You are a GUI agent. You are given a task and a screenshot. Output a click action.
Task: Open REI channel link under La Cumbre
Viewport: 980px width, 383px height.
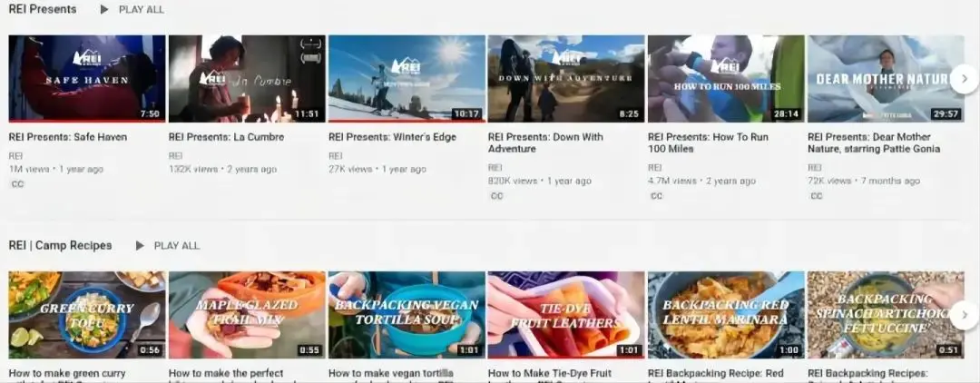coord(176,156)
